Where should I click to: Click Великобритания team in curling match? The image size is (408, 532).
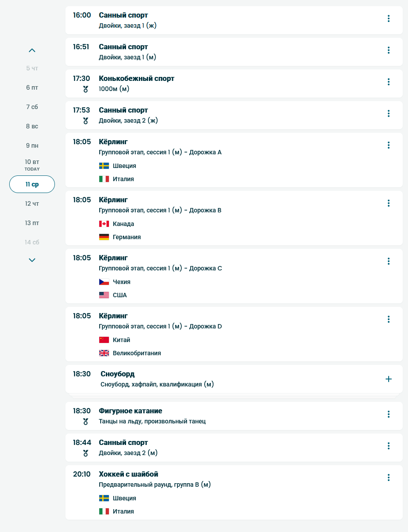137,353
